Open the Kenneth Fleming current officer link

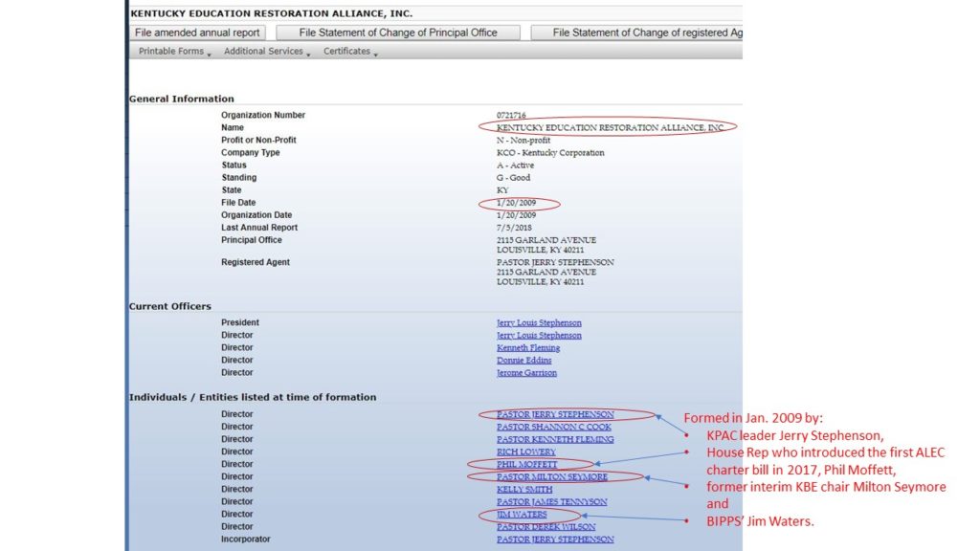click(528, 348)
